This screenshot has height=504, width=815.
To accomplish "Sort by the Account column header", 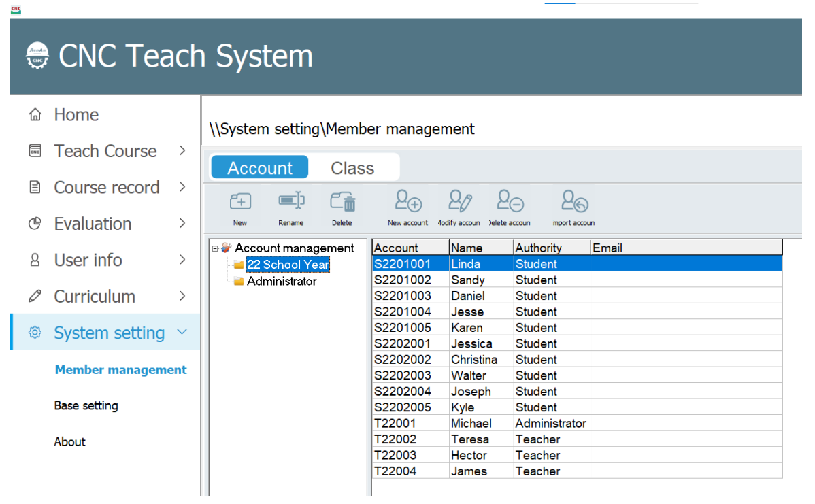I will tap(411, 248).
